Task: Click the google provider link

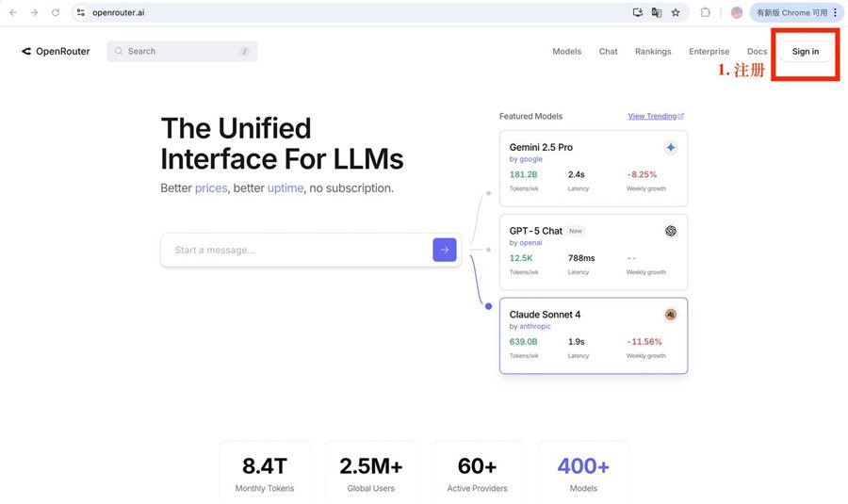Action: 530,159
